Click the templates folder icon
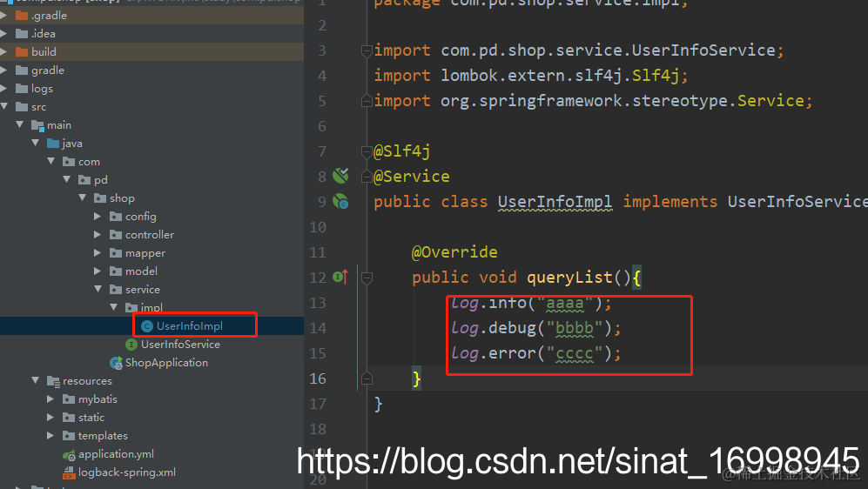Image resolution: width=868 pixels, height=489 pixels. pos(69,436)
